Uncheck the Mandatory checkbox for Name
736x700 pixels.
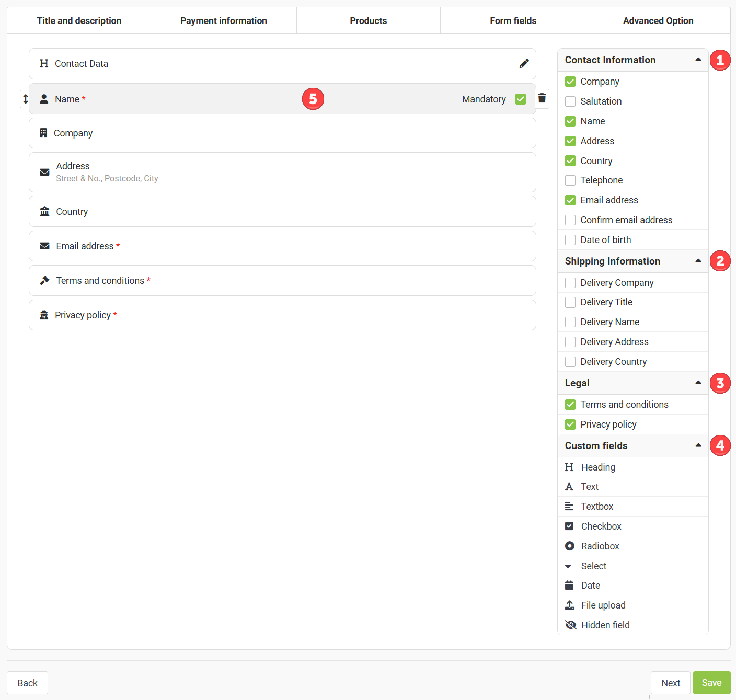click(521, 99)
